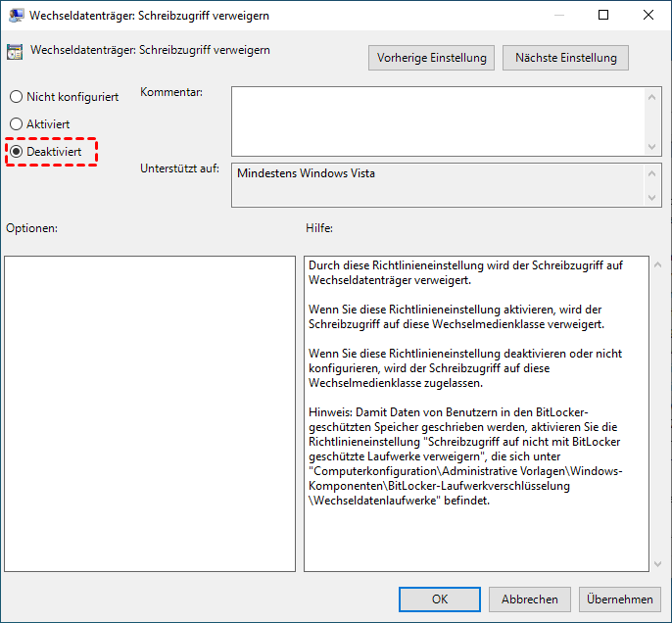This screenshot has height=623, width=672.
Task: Click the Optionen empty list panel
Action: point(150,413)
